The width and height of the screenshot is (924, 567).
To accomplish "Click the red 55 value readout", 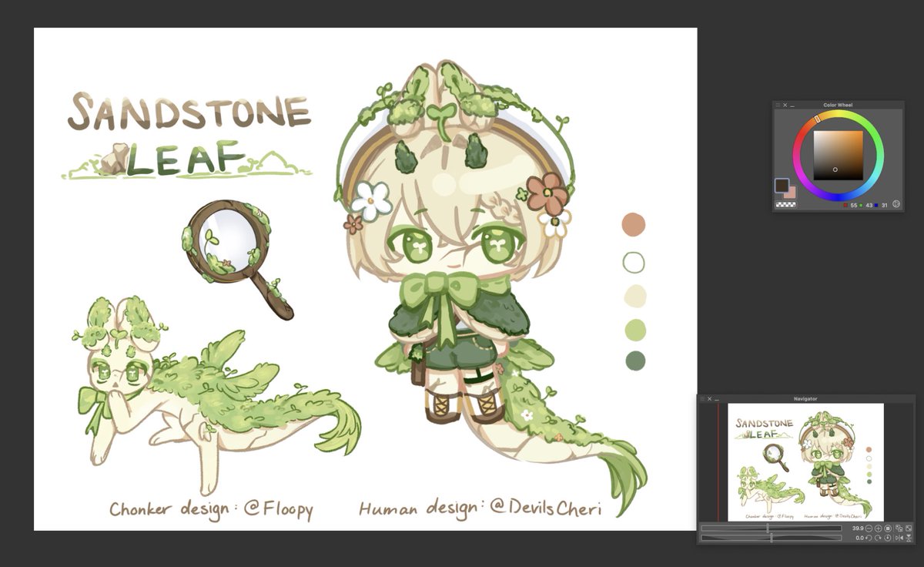I will click(854, 204).
